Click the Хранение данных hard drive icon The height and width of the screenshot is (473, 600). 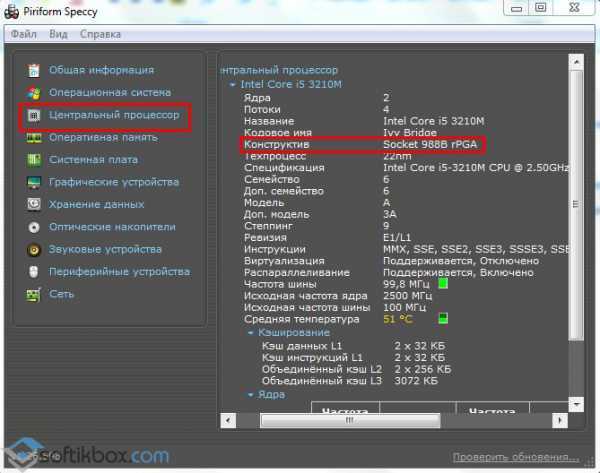coord(34,204)
